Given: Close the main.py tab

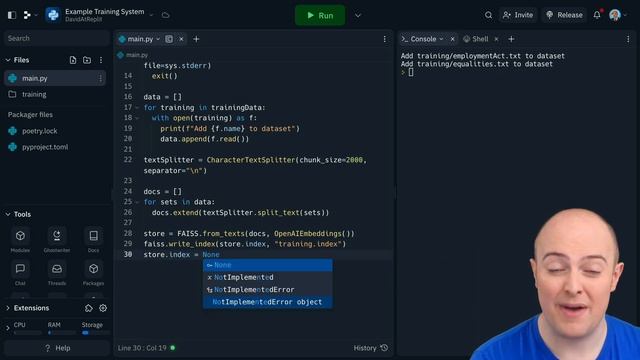Looking at the screenshot, I should (181, 39).
